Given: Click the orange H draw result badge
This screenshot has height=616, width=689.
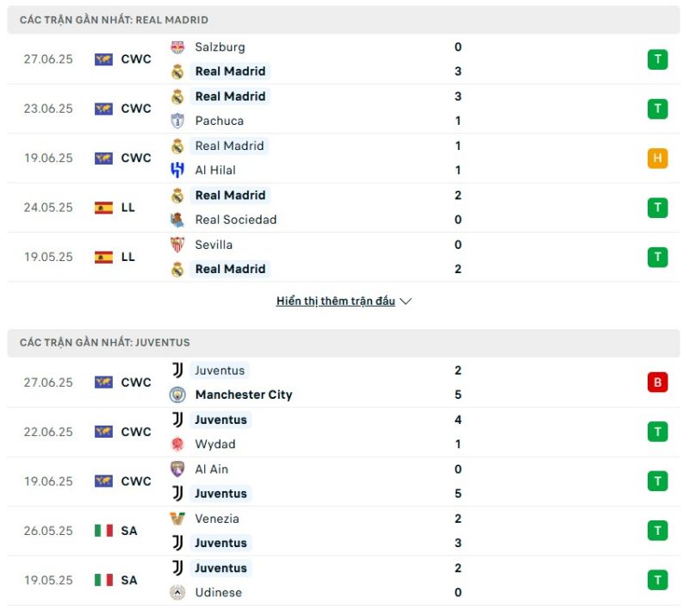Looking at the screenshot, I should tap(657, 159).
